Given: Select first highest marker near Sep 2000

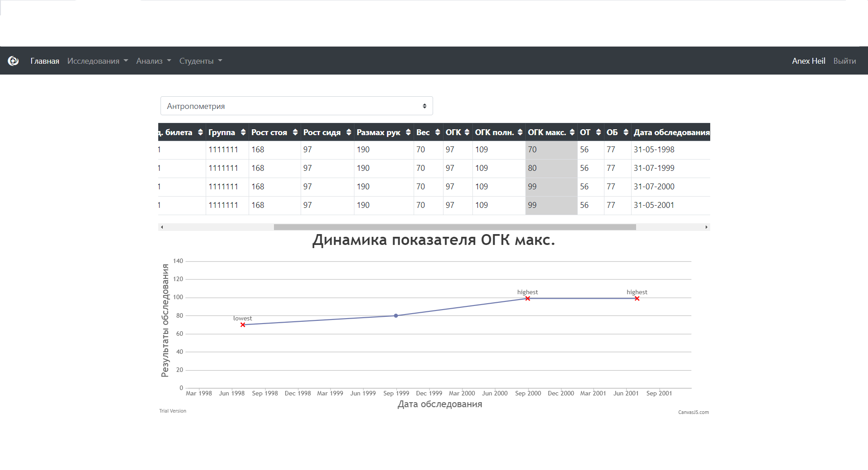Looking at the screenshot, I should coord(528,298).
